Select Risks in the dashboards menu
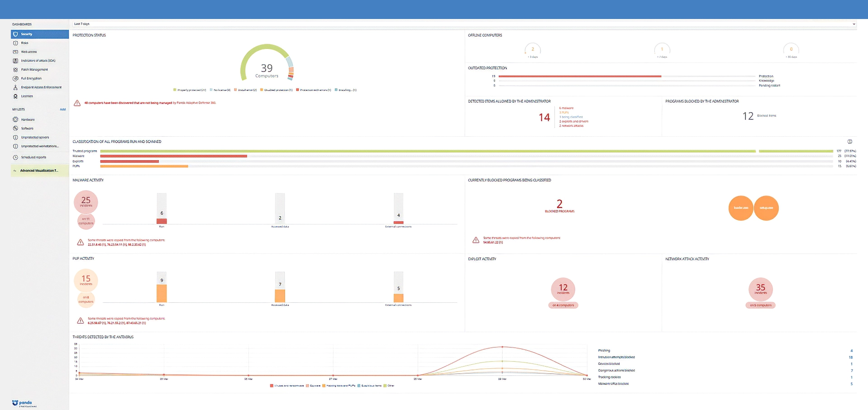The image size is (868, 410). [24, 43]
